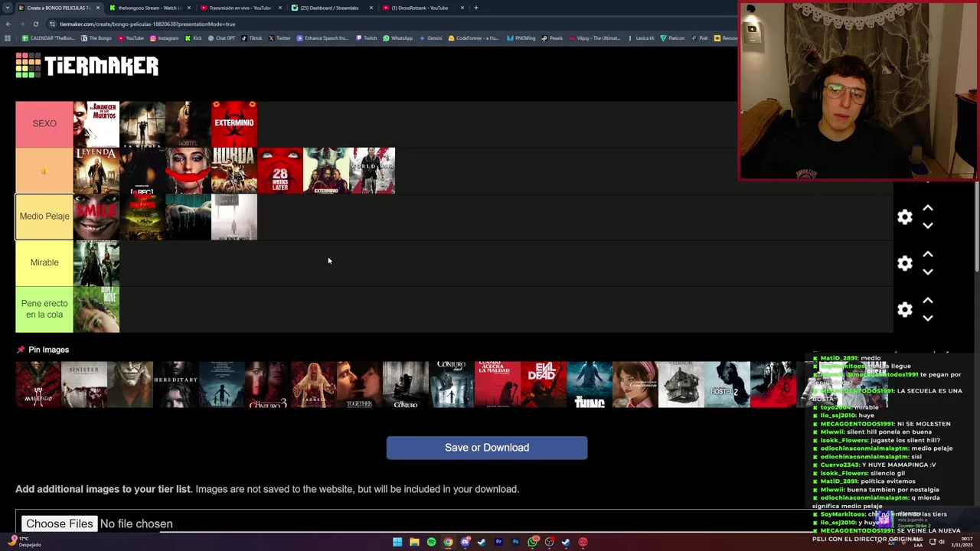Open Windows Start menu
Screen dimensions: 980x551
tap(397, 542)
